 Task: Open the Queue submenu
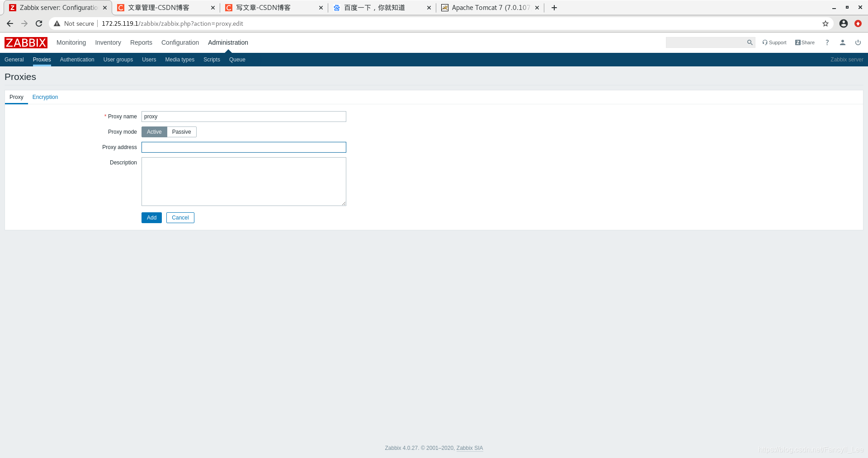point(237,60)
